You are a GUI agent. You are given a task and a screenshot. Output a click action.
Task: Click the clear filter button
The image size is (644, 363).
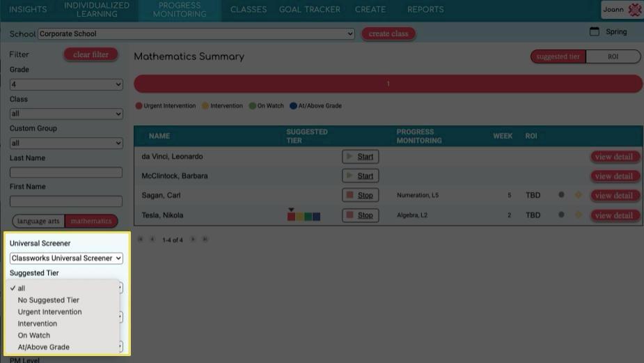[91, 54]
